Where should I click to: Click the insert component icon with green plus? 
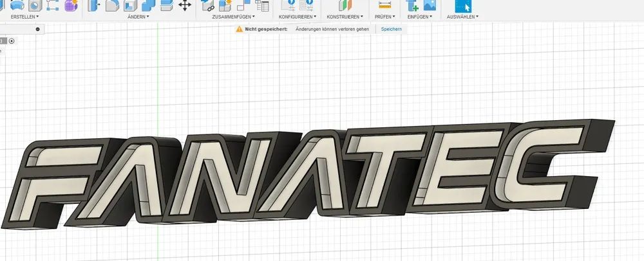412,5
